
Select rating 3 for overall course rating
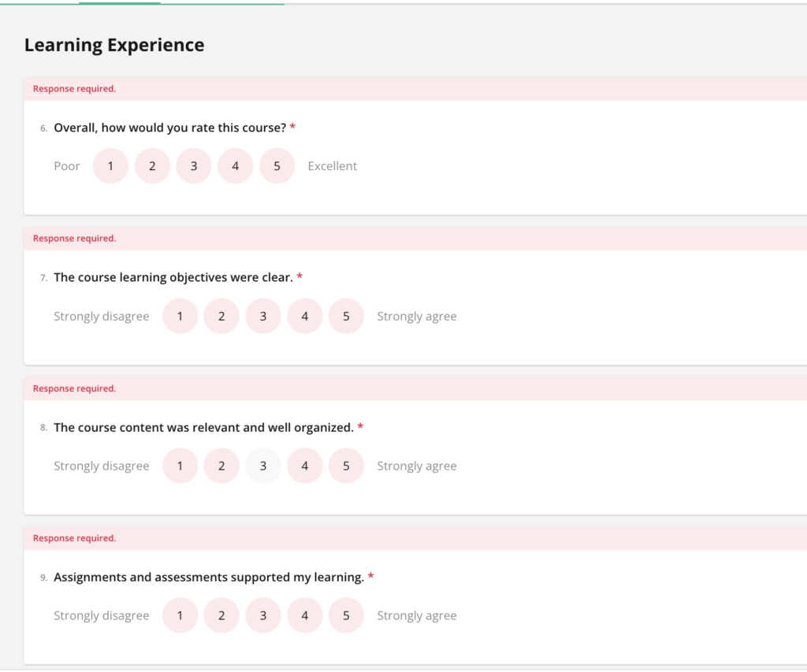point(194,166)
